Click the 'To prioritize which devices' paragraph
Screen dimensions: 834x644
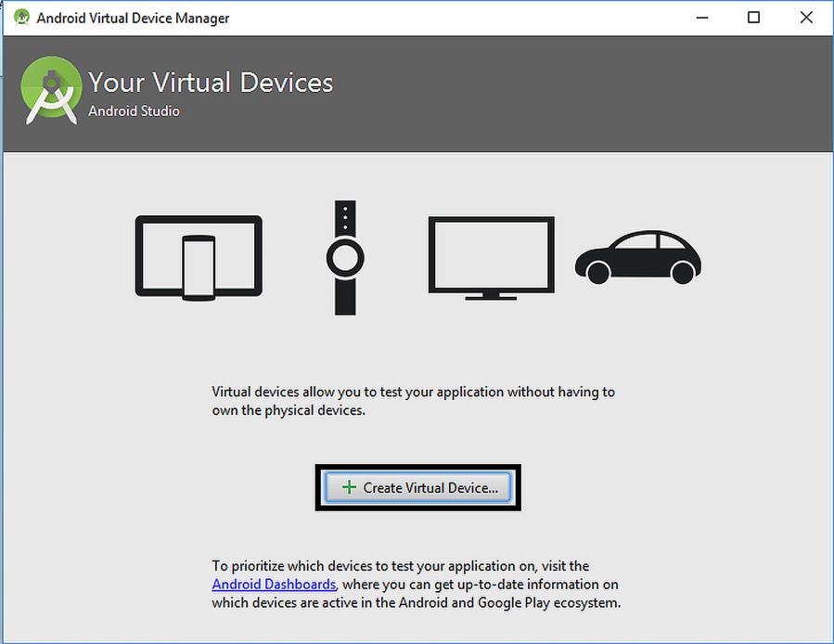tap(417, 585)
